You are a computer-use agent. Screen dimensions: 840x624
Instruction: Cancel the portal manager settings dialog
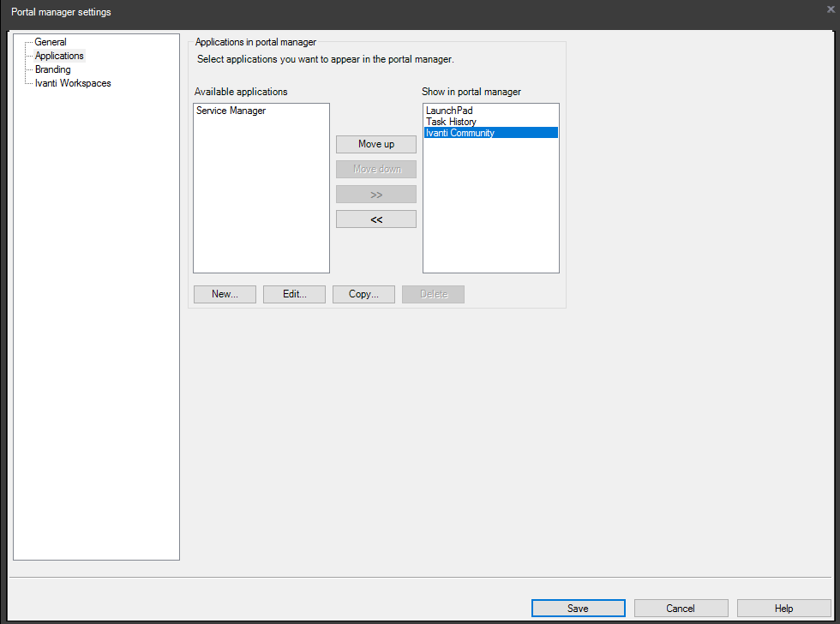[681, 608]
